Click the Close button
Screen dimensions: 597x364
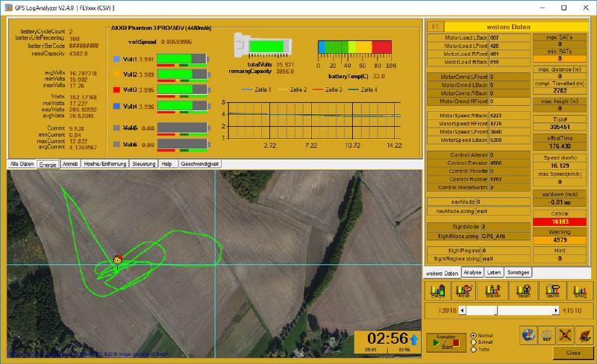click(572, 353)
